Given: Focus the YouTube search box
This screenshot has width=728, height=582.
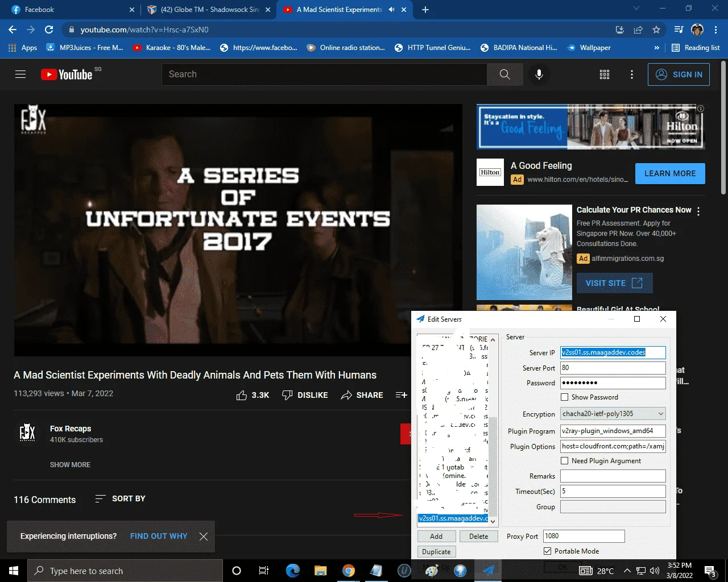Looking at the screenshot, I should click(x=324, y=74).
